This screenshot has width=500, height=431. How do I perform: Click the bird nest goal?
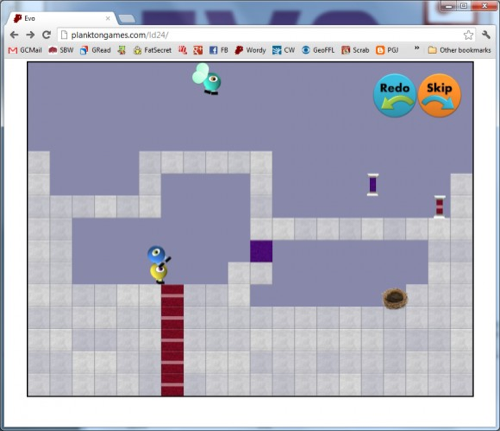click(395, 299)
